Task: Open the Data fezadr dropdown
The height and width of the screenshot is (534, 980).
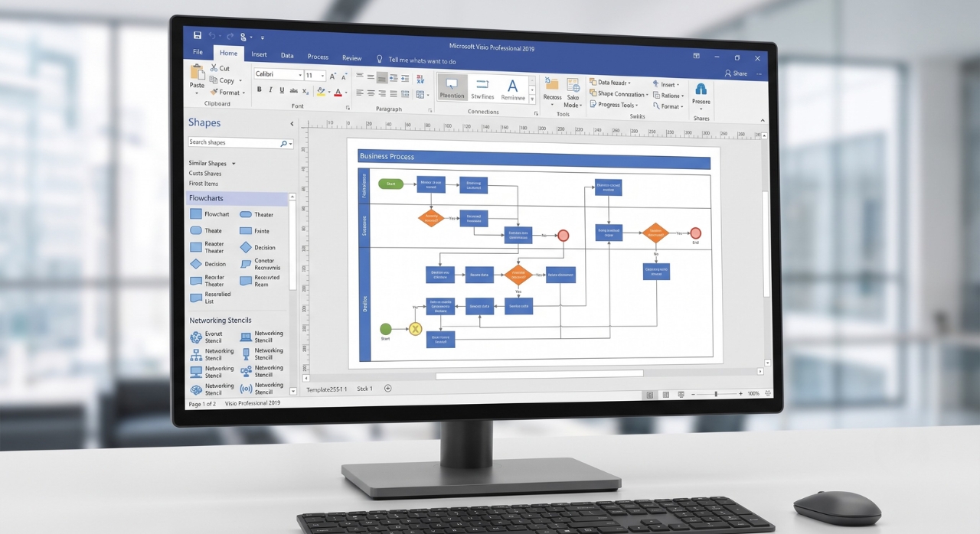Action: [610, 83]
